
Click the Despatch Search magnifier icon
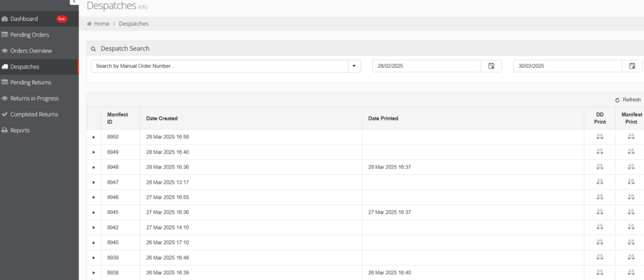coord(93,49)
